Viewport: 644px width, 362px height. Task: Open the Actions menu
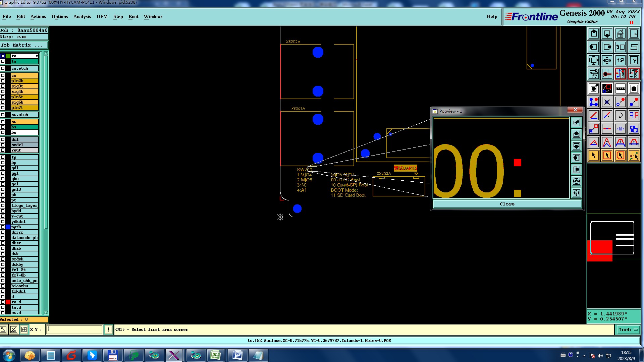coord(38,16)
